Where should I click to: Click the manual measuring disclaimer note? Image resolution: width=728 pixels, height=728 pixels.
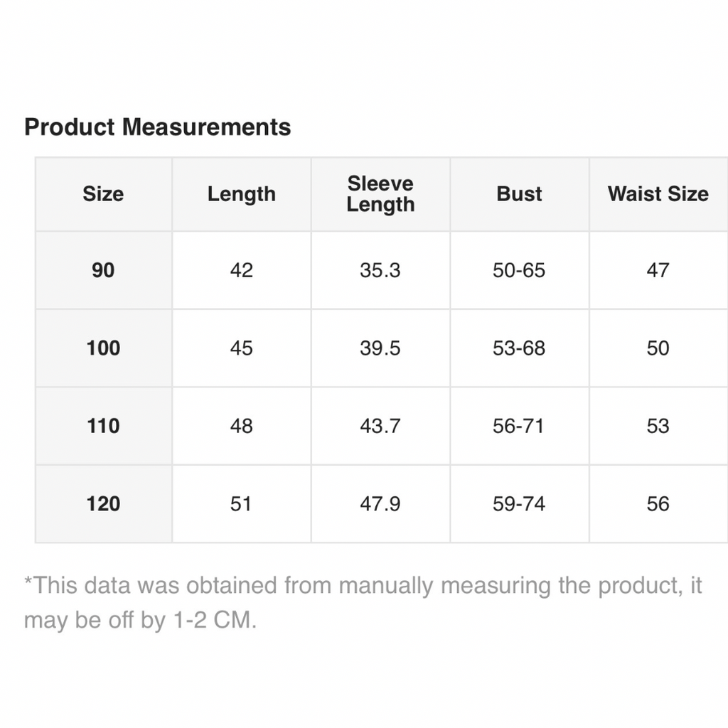click(363, 602)
